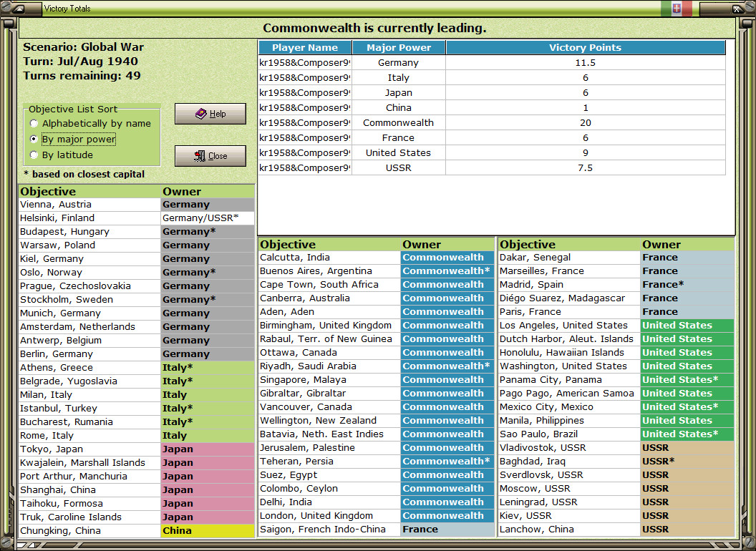Select Gibraltar, Gibraltar objective
This screenshot has height=551, width=756.
pos(329,394)
